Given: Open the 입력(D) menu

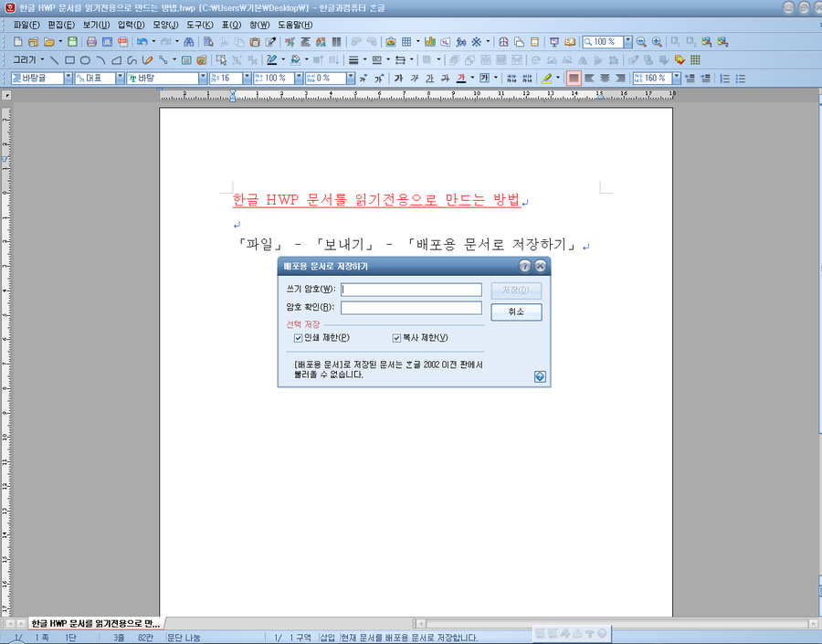Looking at the screenshot, I should tap(131, 25).
